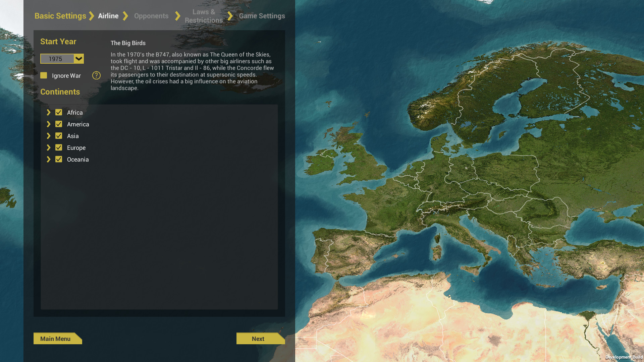Viewport: 644px width, 362px height.
Task: Return to the Main Menu
Action: [x=55, y=339]
